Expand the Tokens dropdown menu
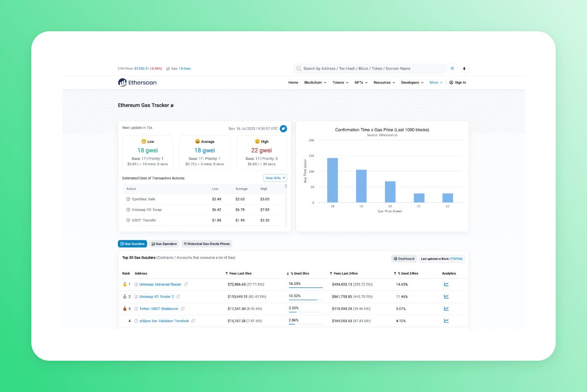This screenshot has height=392, width=587. 340,83
